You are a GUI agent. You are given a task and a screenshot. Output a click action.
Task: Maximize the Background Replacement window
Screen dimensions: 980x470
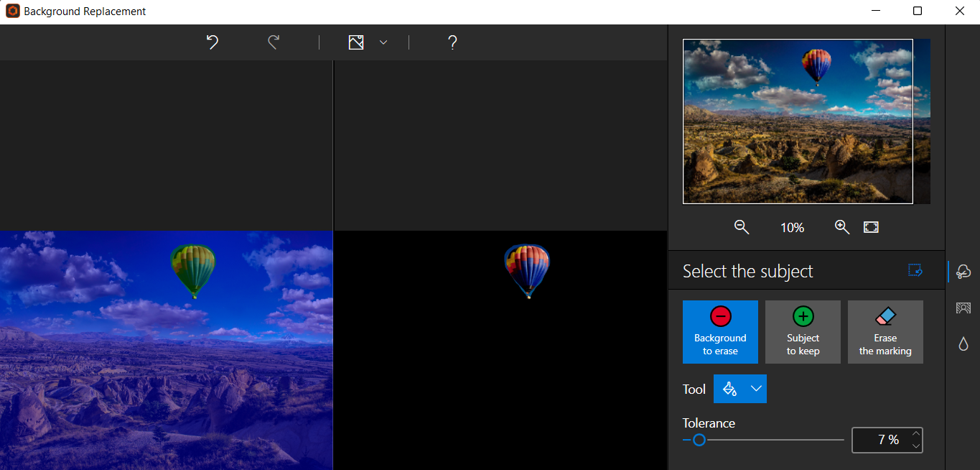918,11
